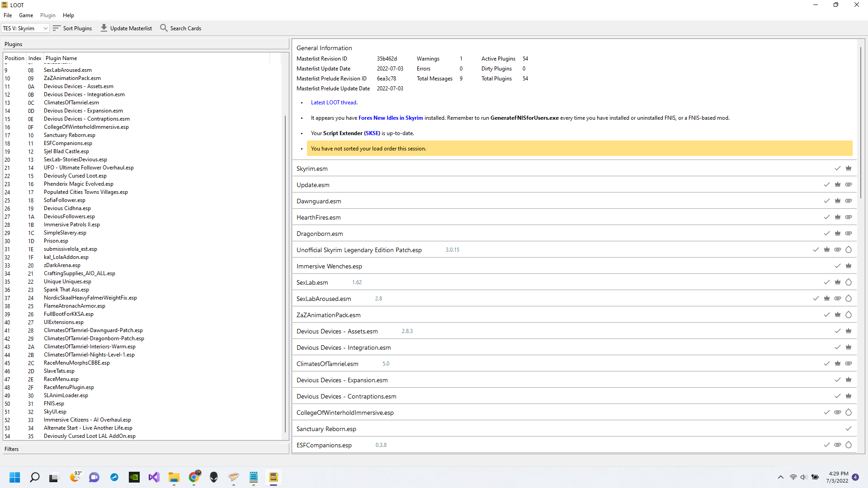
Task: Click the crown icon on Dawnguard.esm card
Action: click(838, 201)
